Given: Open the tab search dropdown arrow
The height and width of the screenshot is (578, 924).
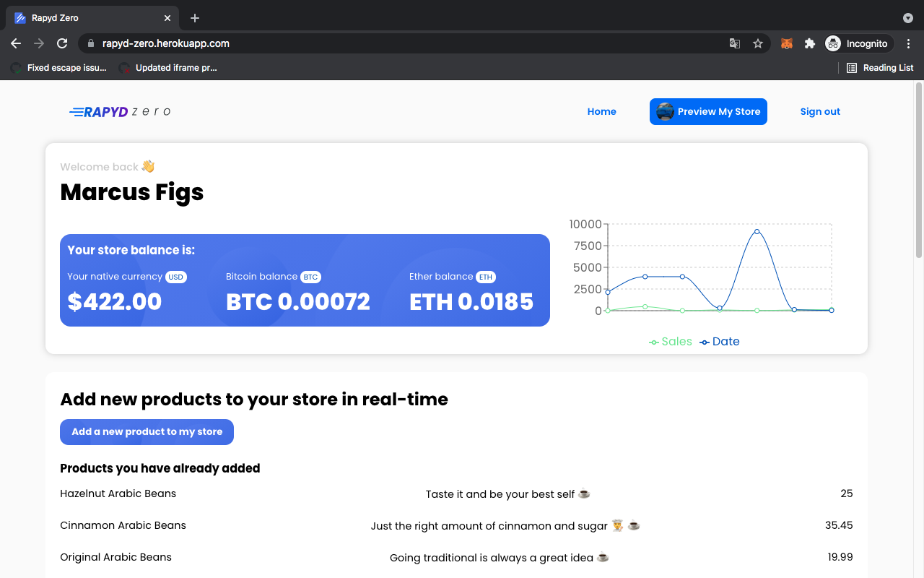Looking at the screenshot, I should (907, 18).
